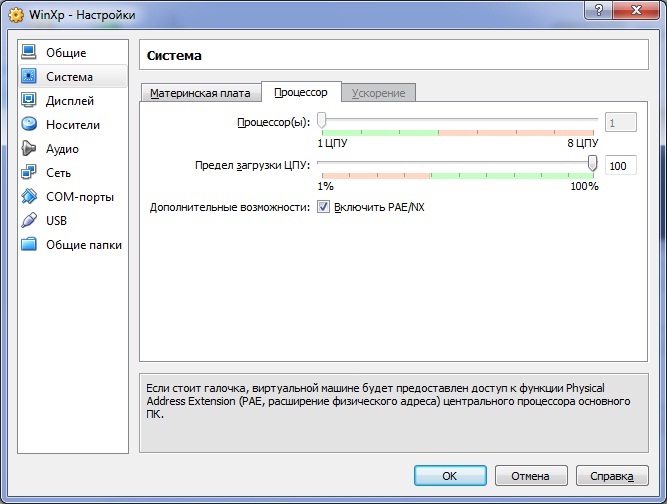This screenshot has width=667, height=504.
Task: Switch to the Материнская плата tab
Action: pyautogui.click(x=201, y=93)
